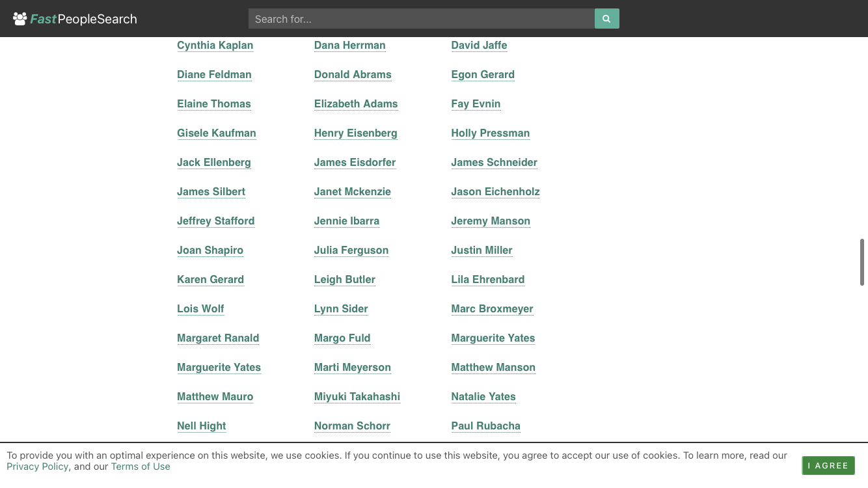Click the James Eisdorfer name link
The width and height of the screenshot is (868, 488).
point(355,162)
